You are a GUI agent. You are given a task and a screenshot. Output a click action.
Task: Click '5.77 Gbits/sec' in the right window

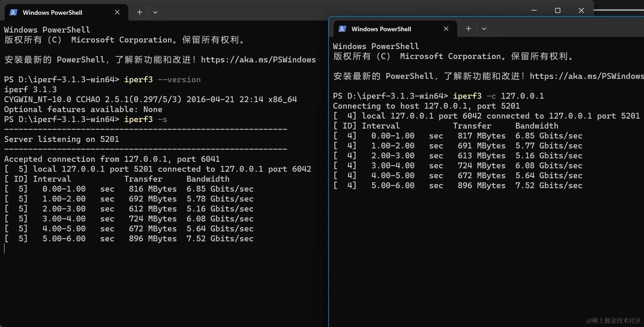[549, 146]
